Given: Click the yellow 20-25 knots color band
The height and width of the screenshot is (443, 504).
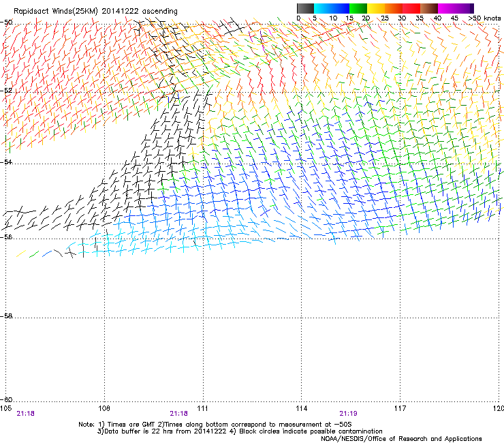Looking at the screenshot, I should (x=376, y=8).
